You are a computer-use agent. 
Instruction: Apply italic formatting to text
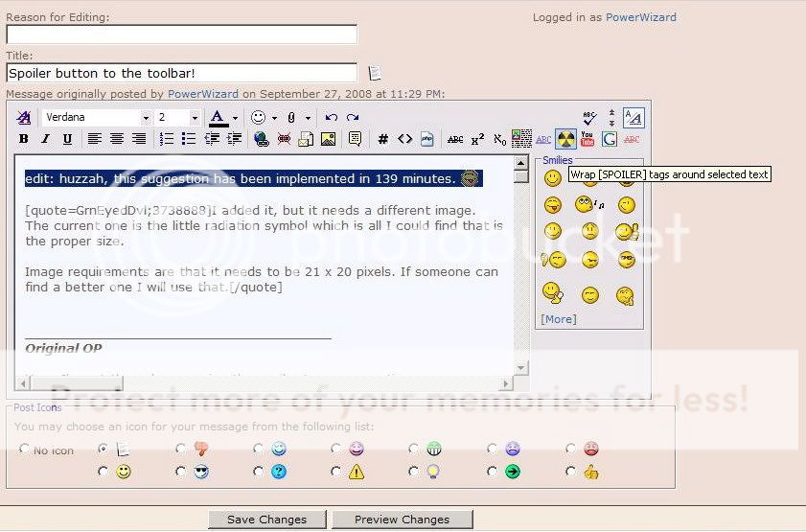click(45, 139)
